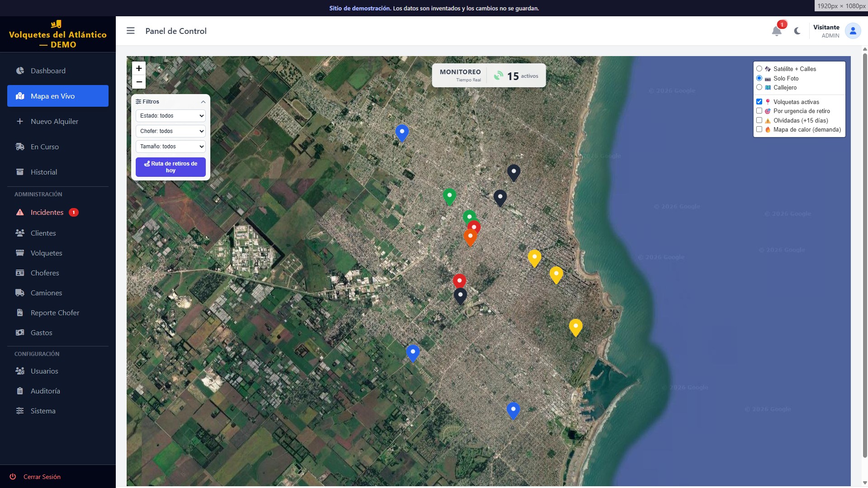Open Sistema settings link
The width and height of the screenshot is (868, 488).
[x=58, y=411]
